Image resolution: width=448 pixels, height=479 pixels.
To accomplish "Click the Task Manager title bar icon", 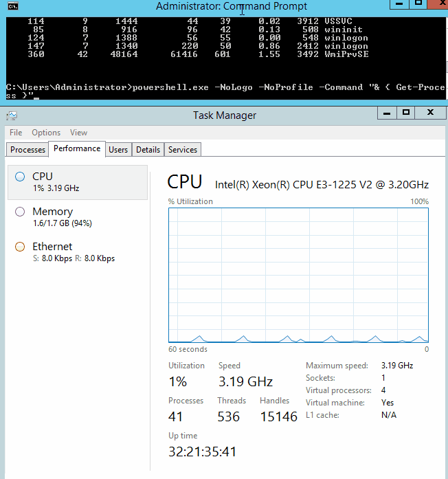I will tap(12, 115).
